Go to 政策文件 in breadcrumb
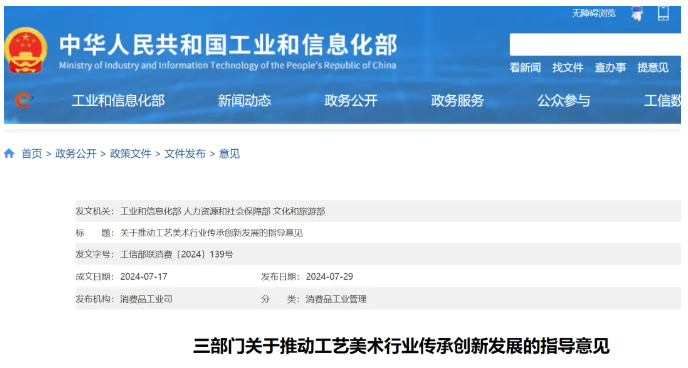688x368 pixels. tap(130, 154)
